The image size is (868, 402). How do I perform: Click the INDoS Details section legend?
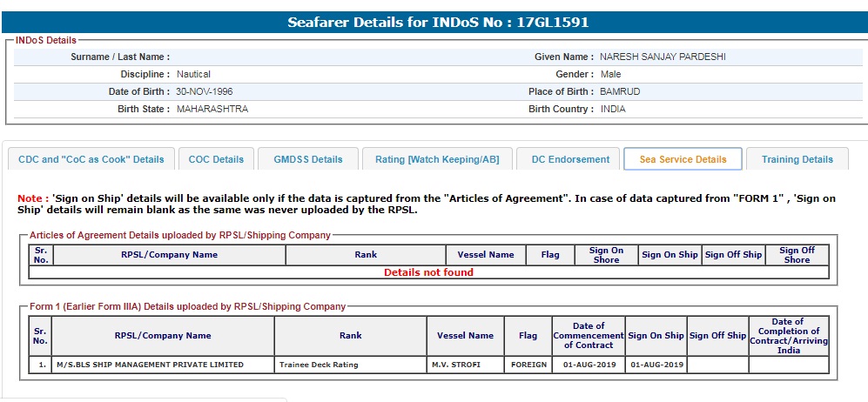pos(46,40)
